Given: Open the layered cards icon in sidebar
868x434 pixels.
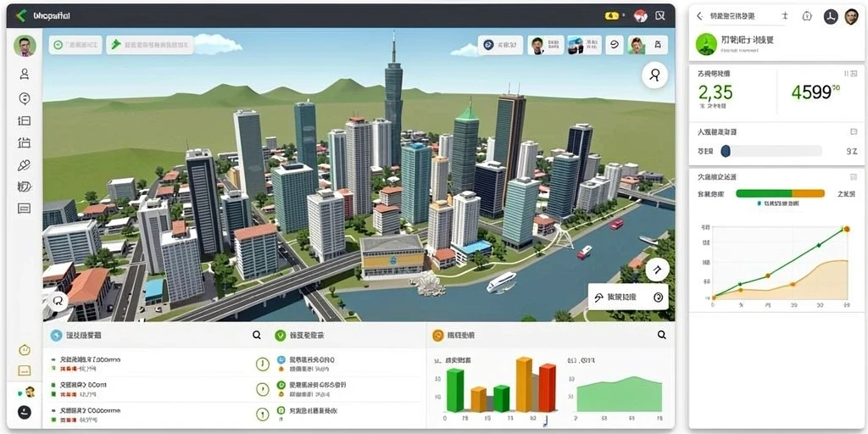Looking at the screenshot, I should tap(25, 186).
